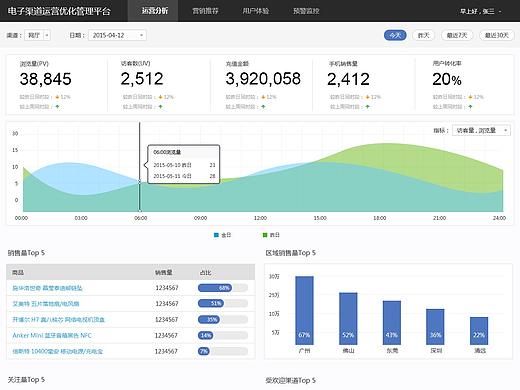Screen dimensions: 520x390
Task: Click the 36% bar in regional chart
Action: [x=435, y=327]
